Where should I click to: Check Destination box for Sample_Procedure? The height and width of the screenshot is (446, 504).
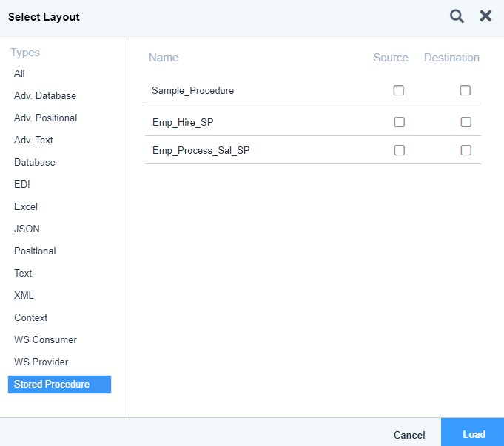(465, 90)
